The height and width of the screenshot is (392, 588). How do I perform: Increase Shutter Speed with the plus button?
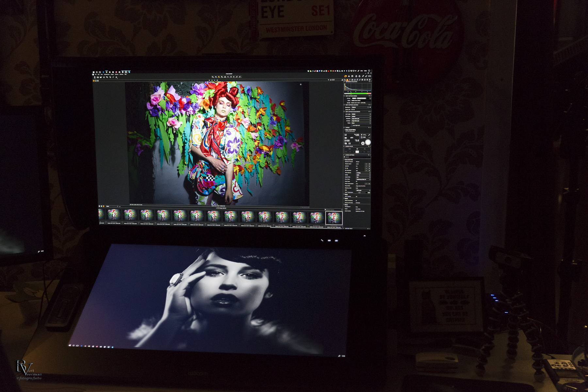[369, 164]
